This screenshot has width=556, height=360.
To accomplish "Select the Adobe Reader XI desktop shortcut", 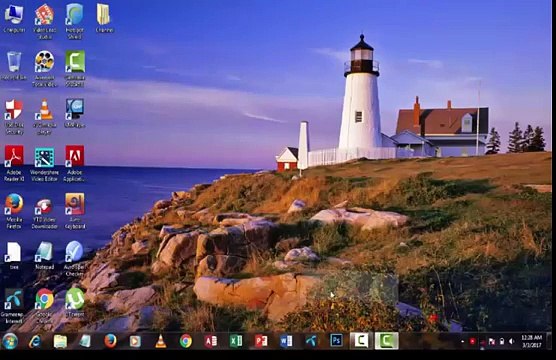I will point(14,164).
